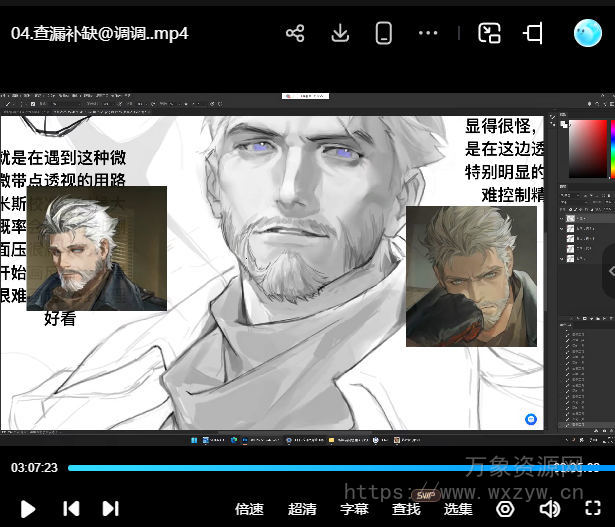Viewport: 615px width, 527px height.
Task: Click the crop frame icon near the avatar
Action: tap(533, 34)
